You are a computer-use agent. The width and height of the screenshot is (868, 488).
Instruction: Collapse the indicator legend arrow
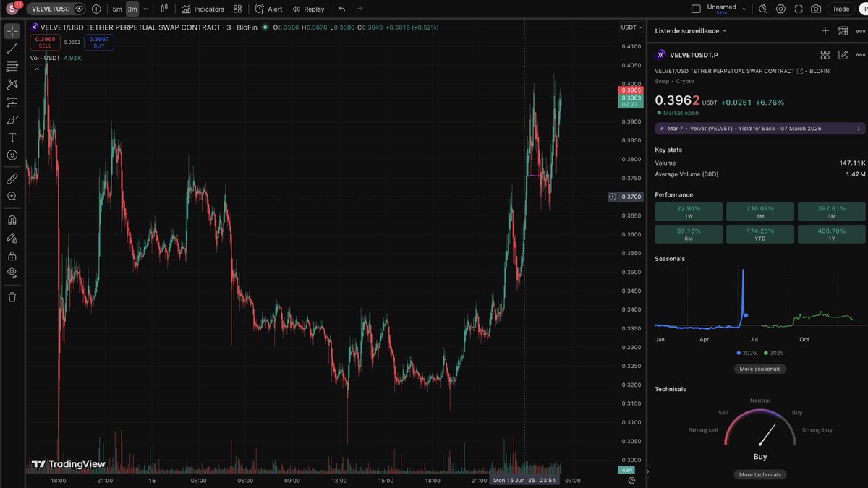[x=35, y=69]
